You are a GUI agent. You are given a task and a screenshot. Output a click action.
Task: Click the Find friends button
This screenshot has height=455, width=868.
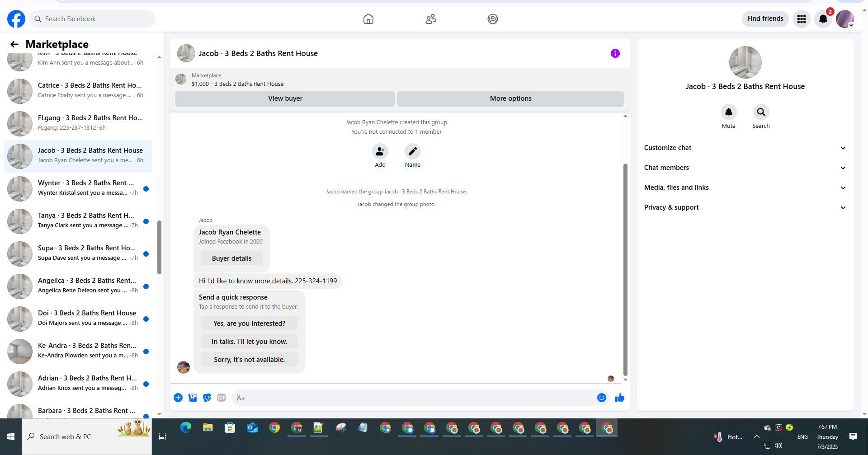pyautogui.click(x=765, y=19)
